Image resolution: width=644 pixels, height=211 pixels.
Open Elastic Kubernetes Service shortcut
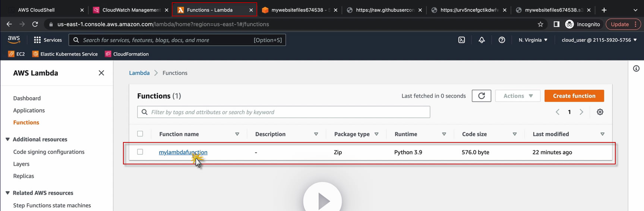(65, 54)
